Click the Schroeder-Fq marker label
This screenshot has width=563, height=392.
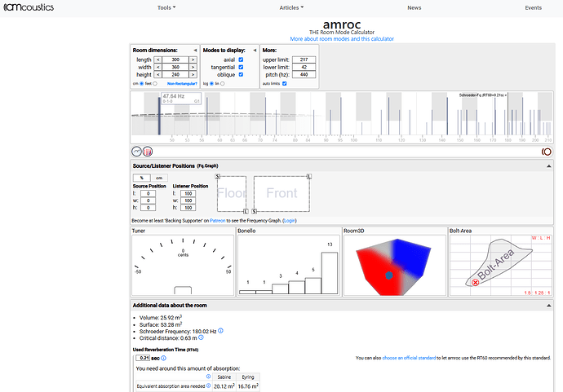coord(482,95)
